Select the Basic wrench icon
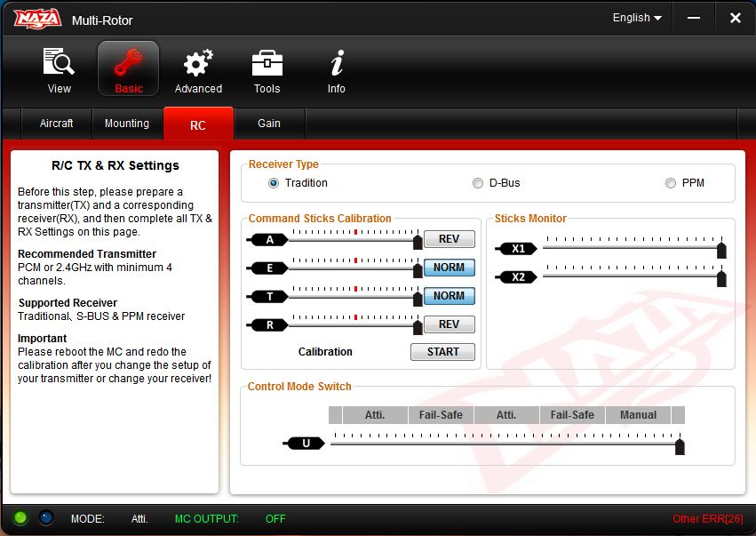This screenshot has width=756, height=536. pyautogui.click(x=128, y=64)
